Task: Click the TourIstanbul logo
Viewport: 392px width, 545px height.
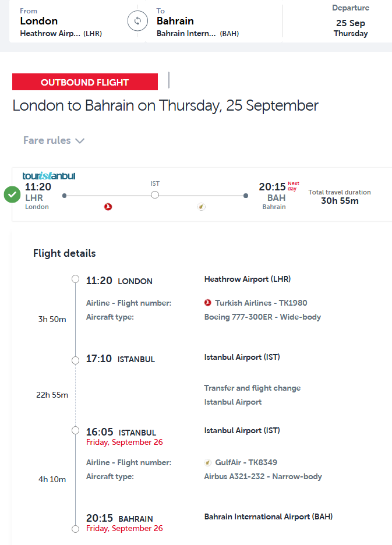Action: 49,176
